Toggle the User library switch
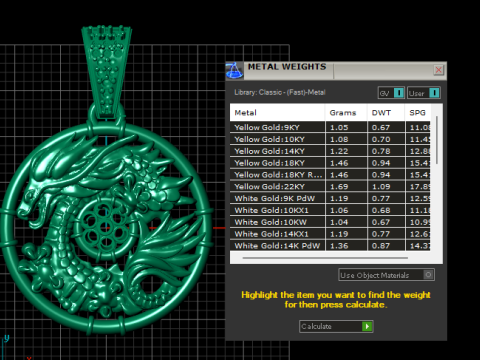 point(424,93)
